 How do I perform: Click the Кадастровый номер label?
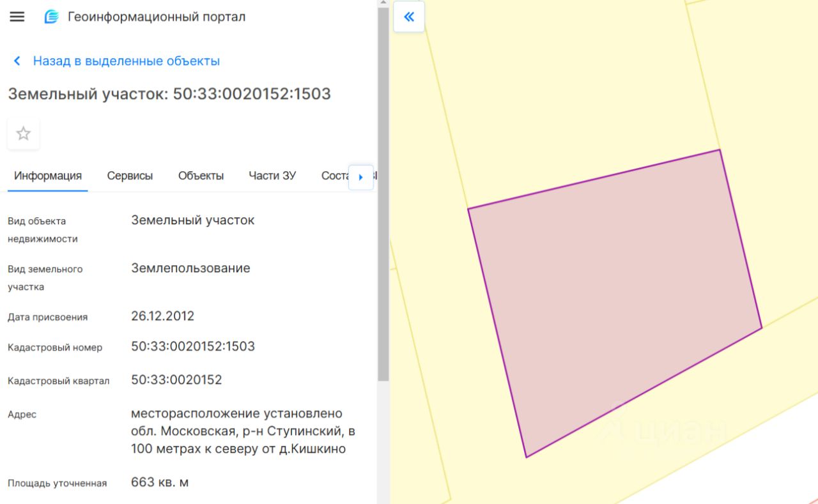click(55, 347)
